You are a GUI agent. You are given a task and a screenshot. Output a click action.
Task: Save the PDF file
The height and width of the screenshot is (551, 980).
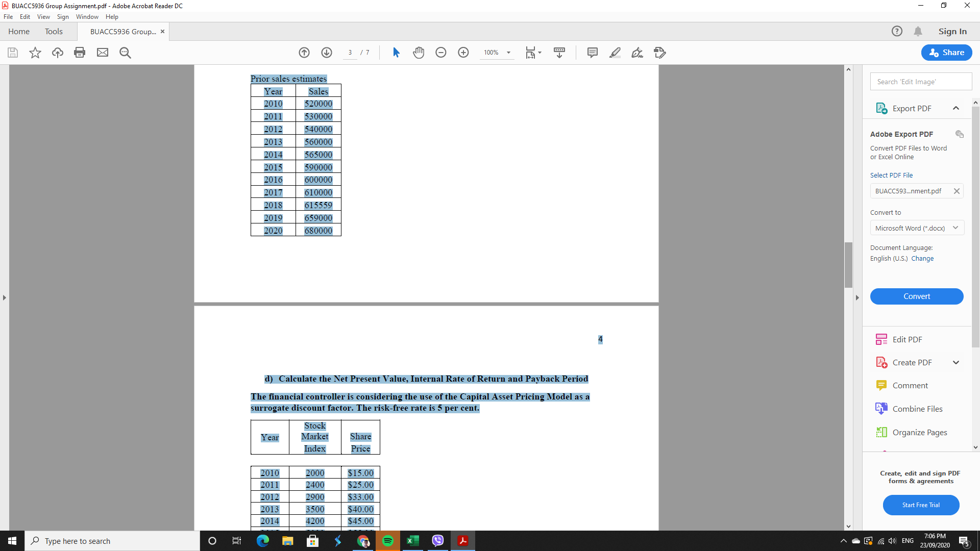tap(12, 53)
